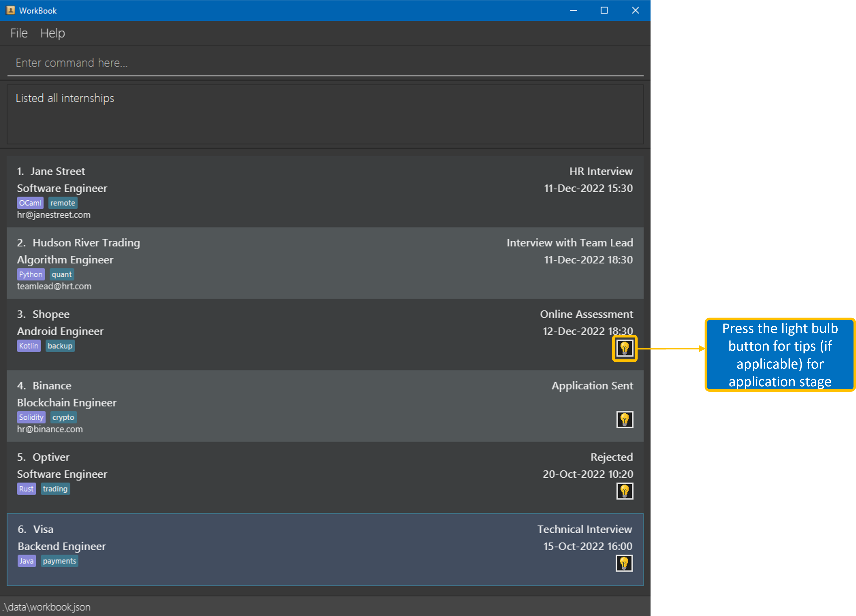The image size is (856, 616).
Task: Click the hr@binance.com email
Action: (x=50, y=429)
